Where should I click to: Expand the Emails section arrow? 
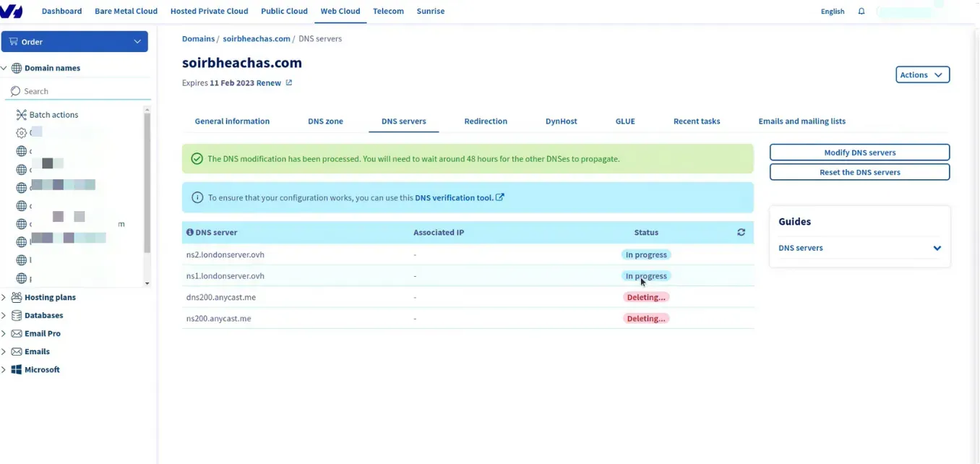(x=4, y=351)
